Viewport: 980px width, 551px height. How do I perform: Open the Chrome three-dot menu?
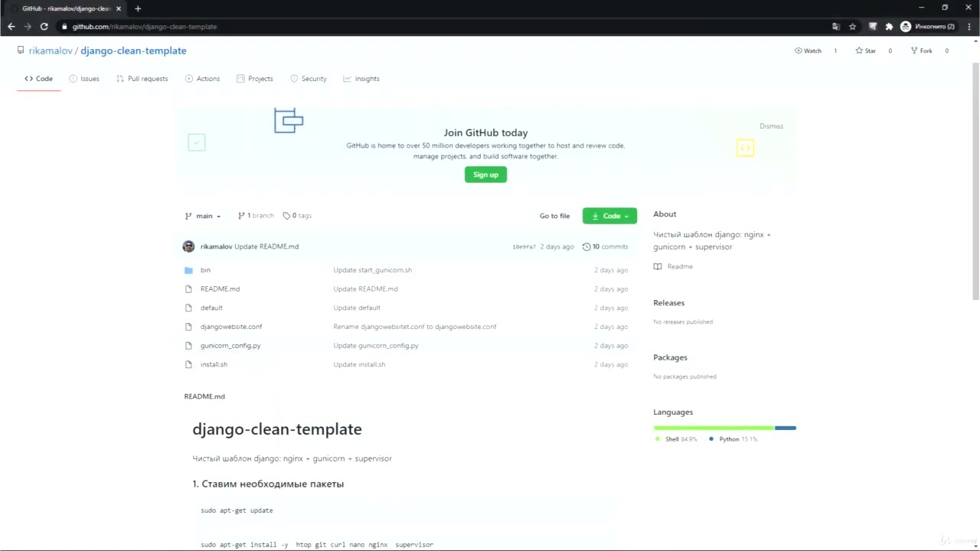click(969, 26)
